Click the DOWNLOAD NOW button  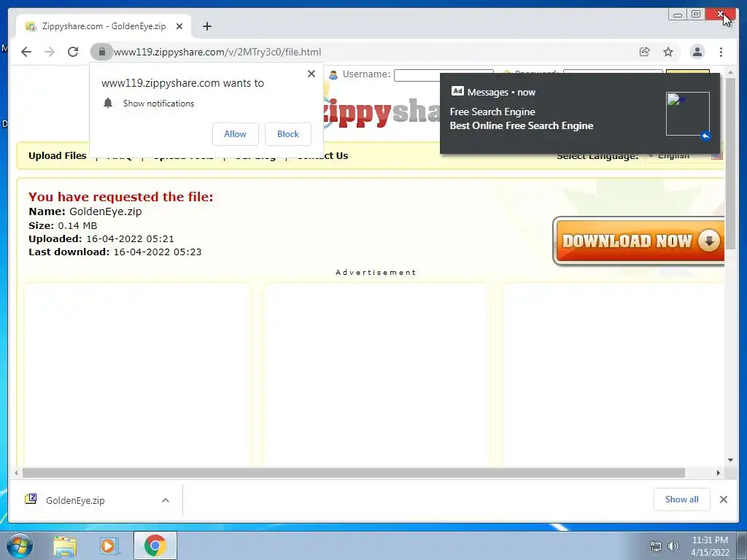pyautogui.click(x=639, y=241)
